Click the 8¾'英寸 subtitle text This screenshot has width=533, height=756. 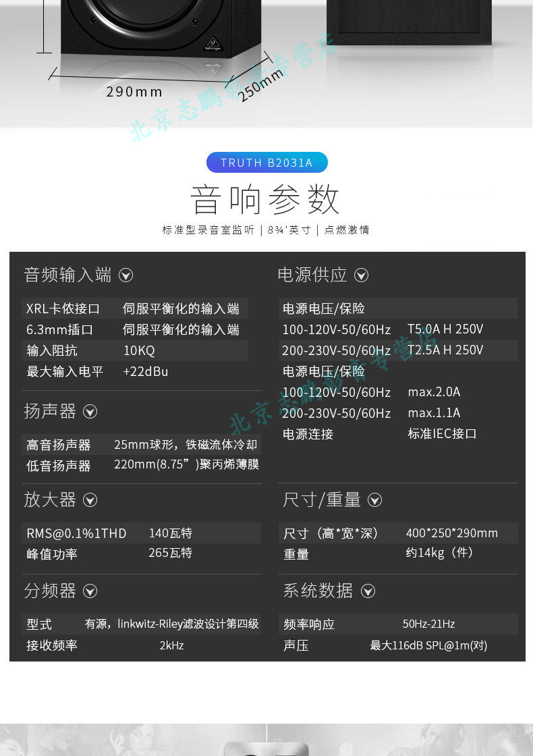click(289, 230)
